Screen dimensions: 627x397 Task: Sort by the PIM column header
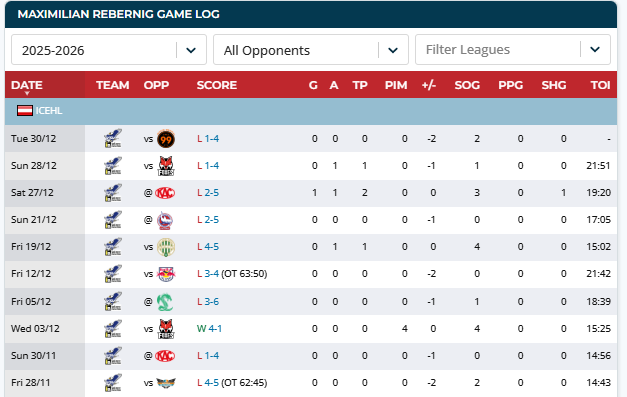[396, 85]
